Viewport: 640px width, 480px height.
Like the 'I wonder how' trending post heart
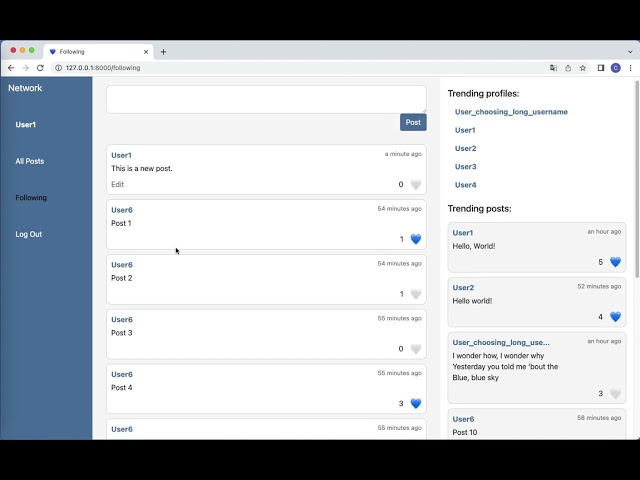(x=615, y=393)
